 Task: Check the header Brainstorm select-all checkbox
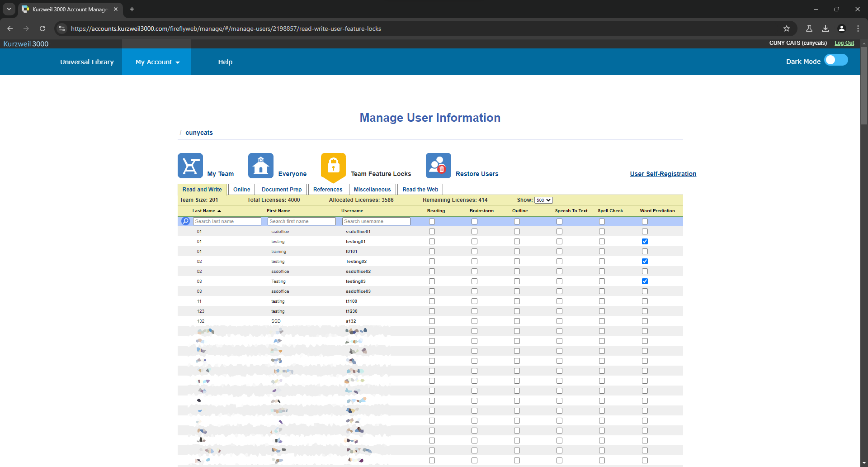pos(474,222)
